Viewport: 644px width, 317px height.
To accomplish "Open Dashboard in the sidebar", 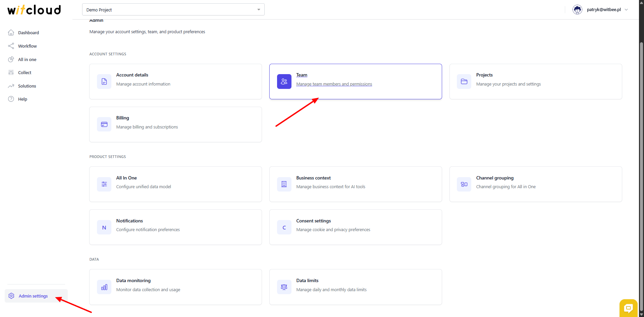I will point(28,33).
